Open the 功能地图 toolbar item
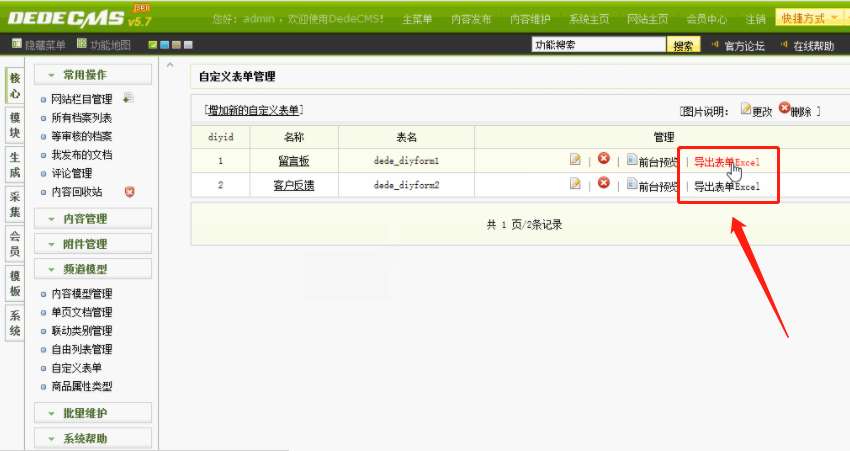850x451 pixels. click(104, 44)
